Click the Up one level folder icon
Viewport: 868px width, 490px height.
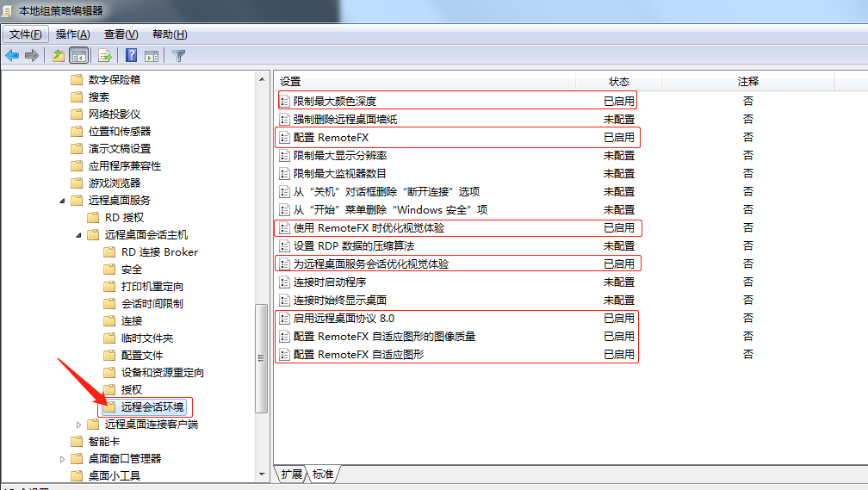tap(59, 55)
